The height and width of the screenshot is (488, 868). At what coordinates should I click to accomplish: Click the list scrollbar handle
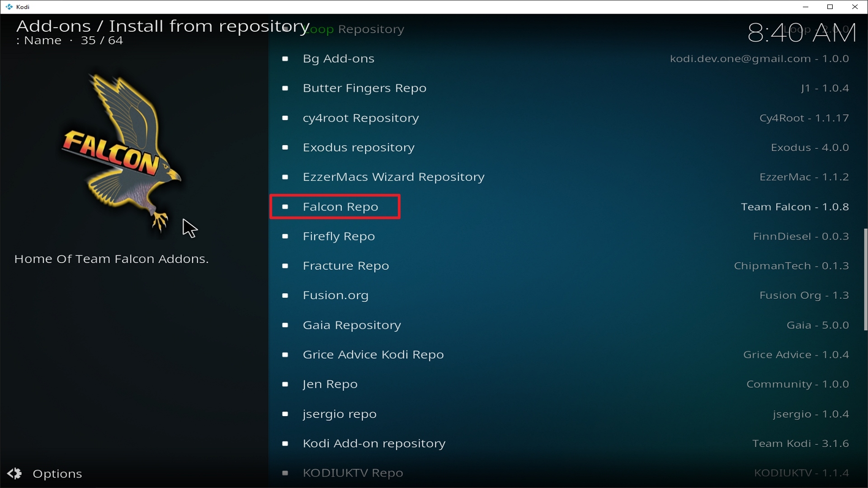(865, 279)
